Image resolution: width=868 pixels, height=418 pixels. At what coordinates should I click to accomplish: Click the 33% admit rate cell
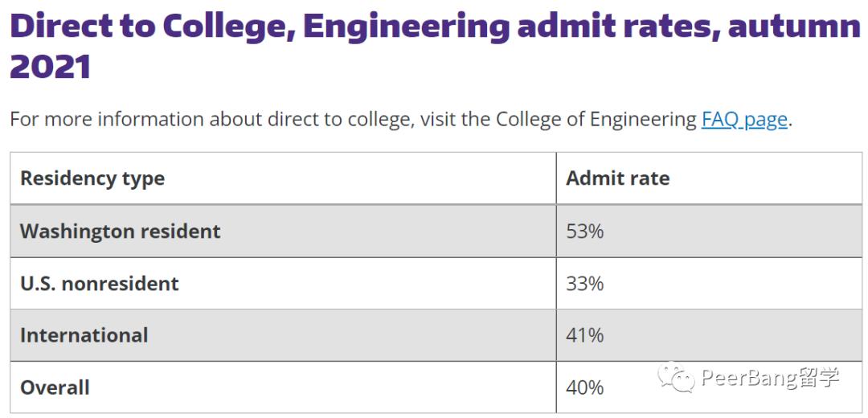pos(584,284)
